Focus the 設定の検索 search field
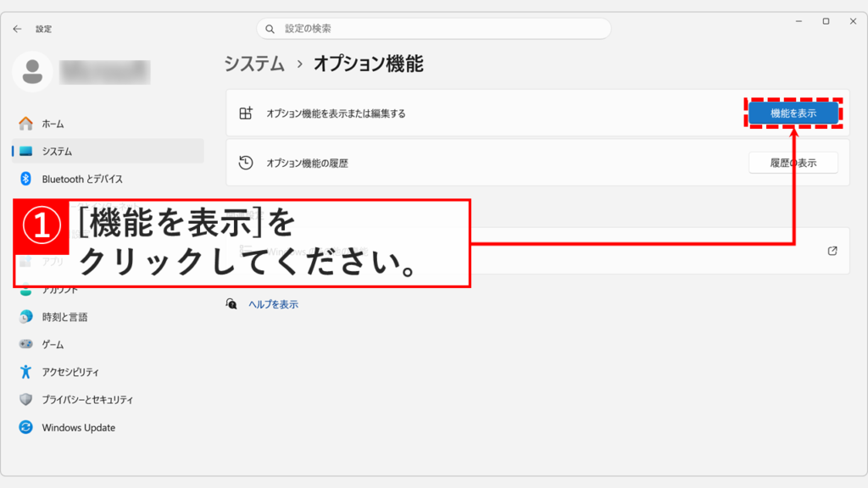Viewport: 868px width, 488px height. (433, 29)
